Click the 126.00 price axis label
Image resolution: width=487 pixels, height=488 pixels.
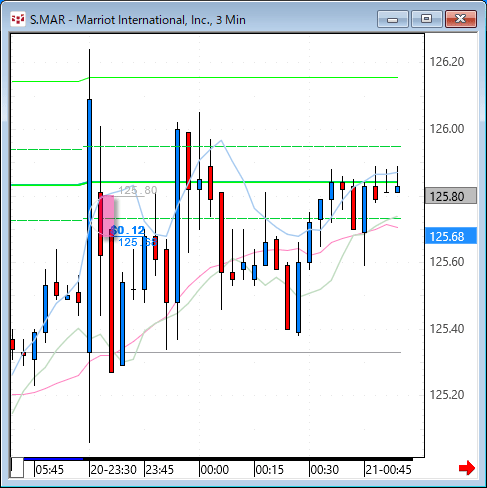point(447,129)
